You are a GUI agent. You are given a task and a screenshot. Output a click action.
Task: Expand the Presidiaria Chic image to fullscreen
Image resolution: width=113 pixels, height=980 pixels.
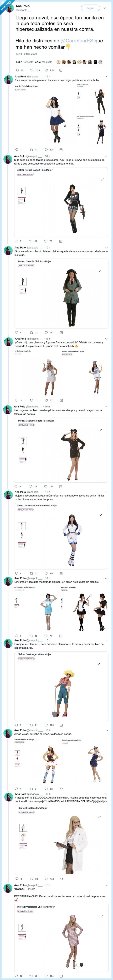pos(102,916)
